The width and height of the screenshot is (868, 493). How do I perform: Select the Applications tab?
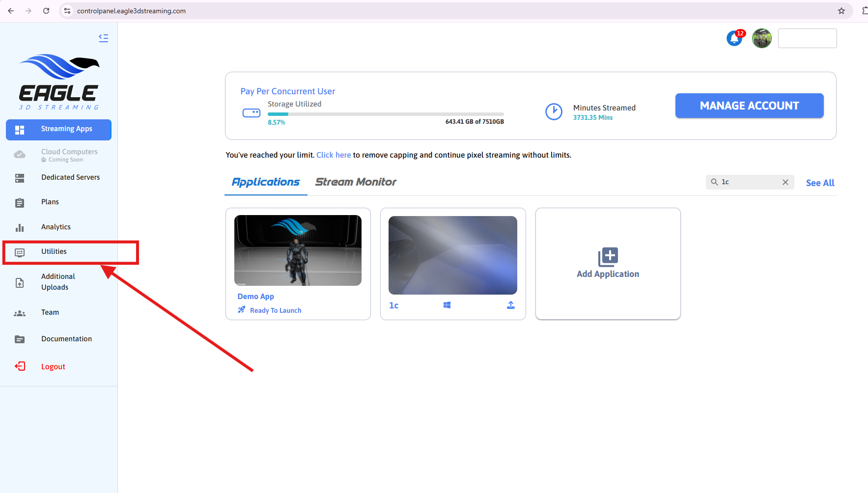[266, 182]
